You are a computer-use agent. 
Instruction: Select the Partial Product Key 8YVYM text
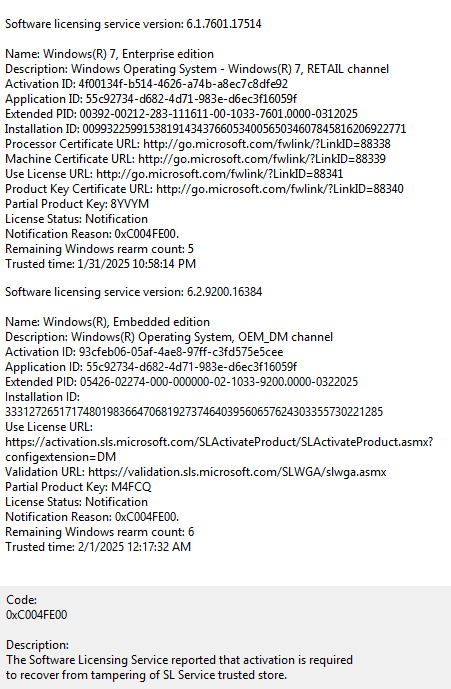coord(130,204)
